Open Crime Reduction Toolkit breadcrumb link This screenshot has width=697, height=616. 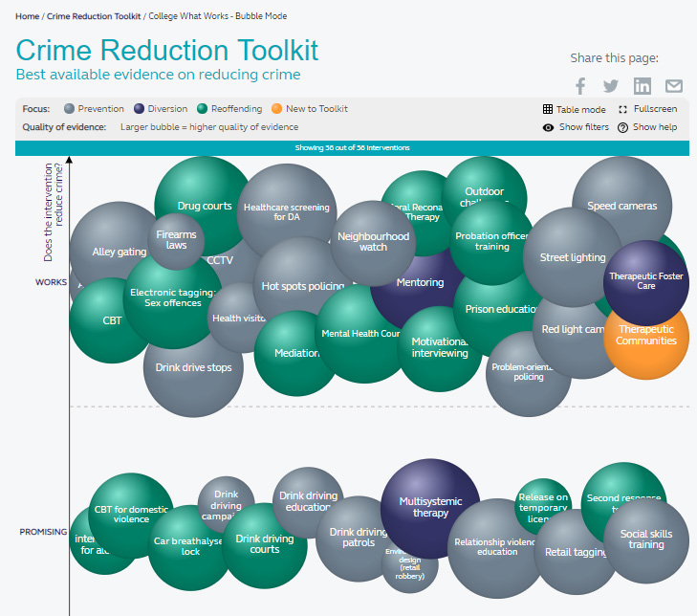coord(94,16)
